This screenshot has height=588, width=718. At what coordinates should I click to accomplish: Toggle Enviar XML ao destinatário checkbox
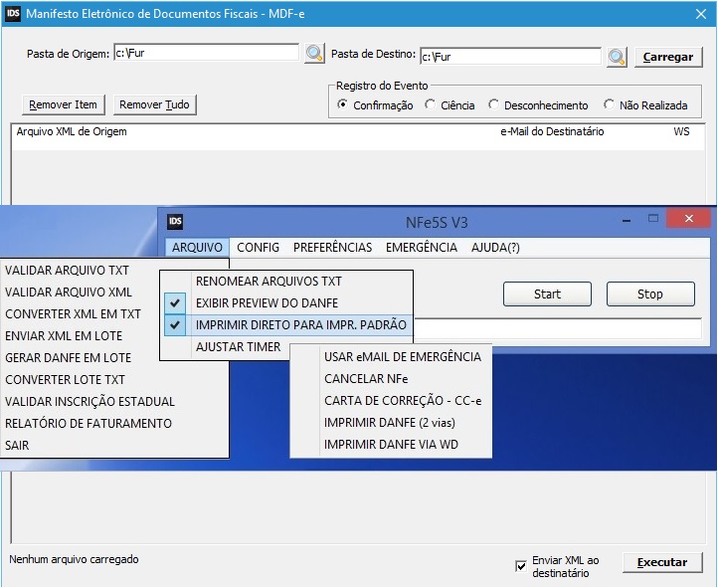tap(521, 566)
